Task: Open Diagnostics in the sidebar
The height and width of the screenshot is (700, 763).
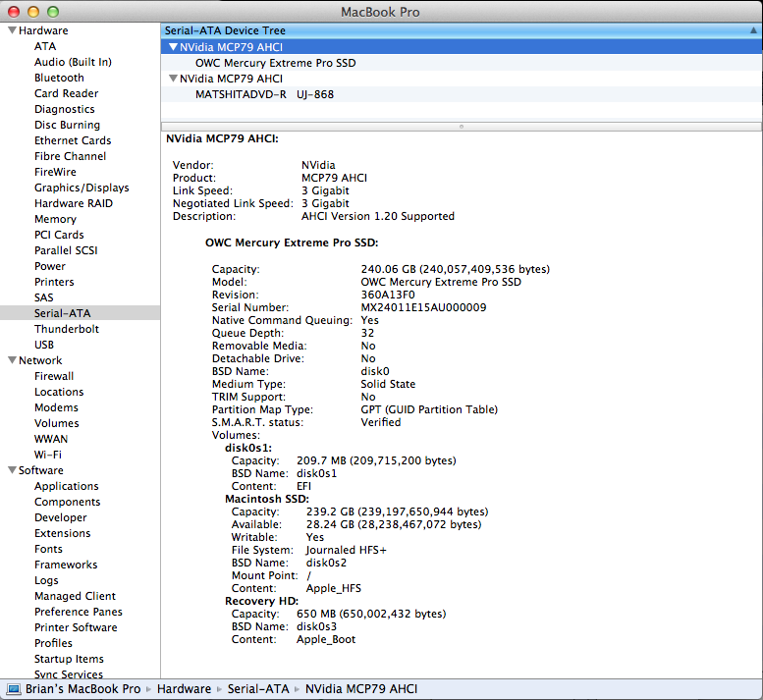Action: [64, 109]
